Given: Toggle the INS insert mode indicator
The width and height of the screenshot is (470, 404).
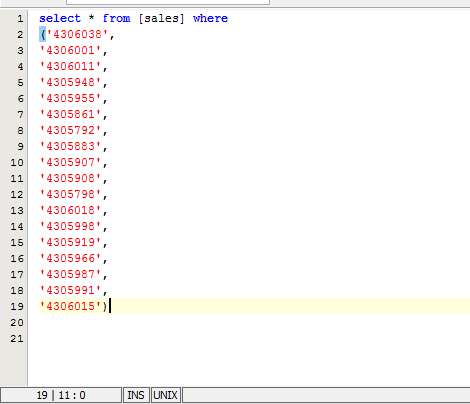Looking at the screenshot, I should click(x=136, y=395).
